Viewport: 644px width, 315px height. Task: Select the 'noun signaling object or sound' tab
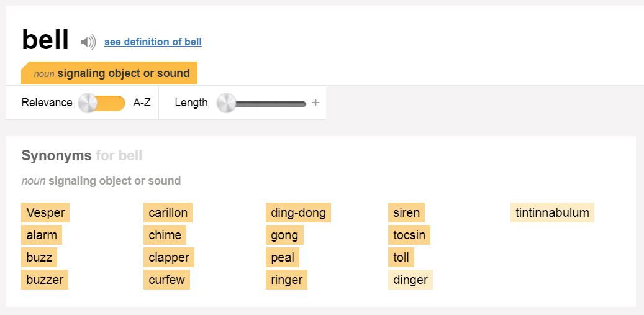click(x=109, y=73)
